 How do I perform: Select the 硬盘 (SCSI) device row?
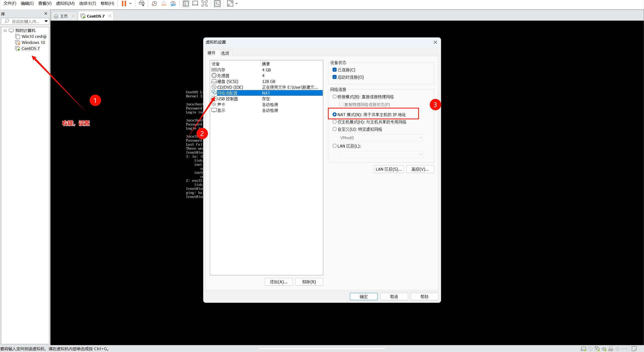(228, 81)
